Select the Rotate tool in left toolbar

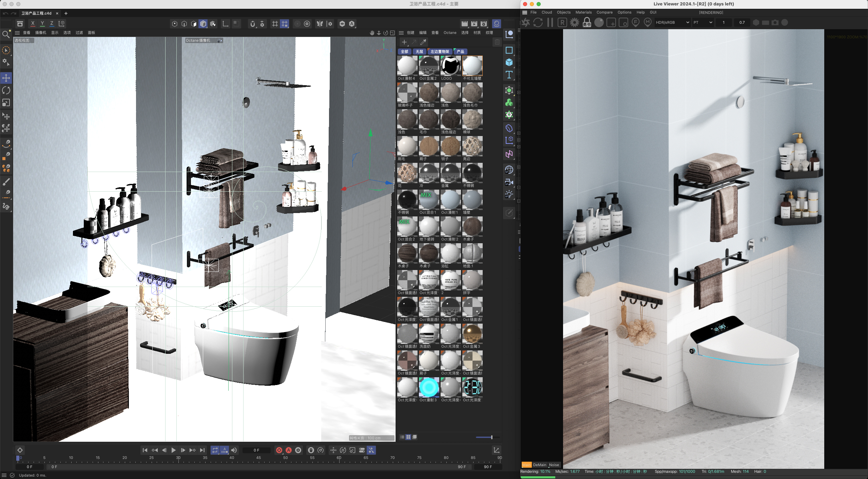tap(6, 90)
